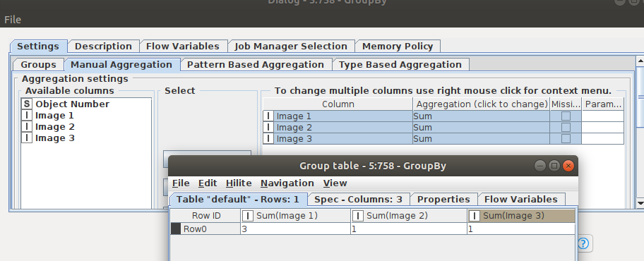Toggle the Missing checkbox for Image 1 row
This screenshot has width=644, height=261.
tap(566, 116)
